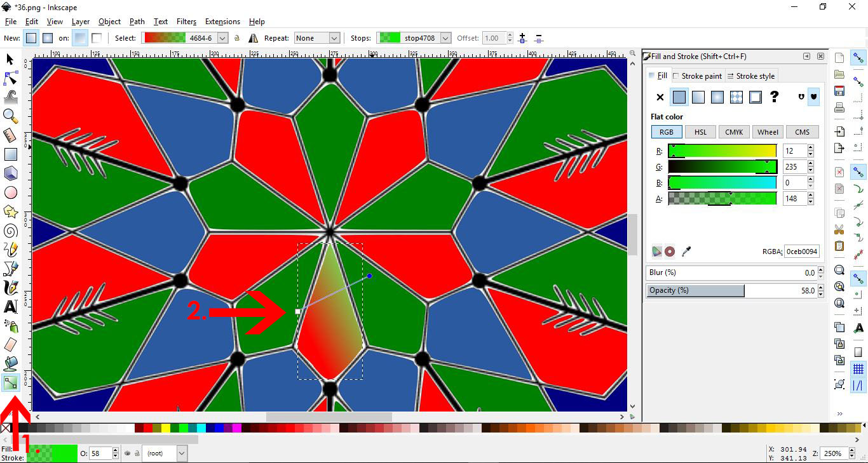868x463 pixels.
Task: Click the Open folder icon
Action: click(839, 74)
